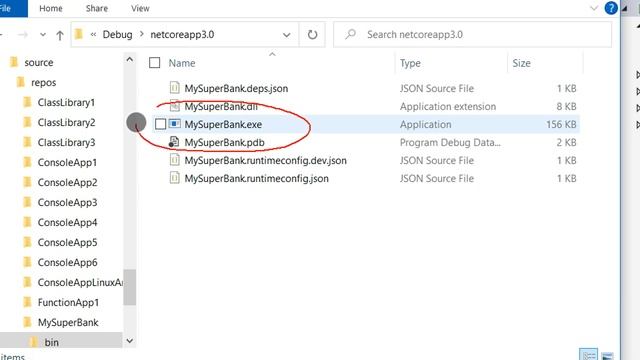Viewport: 640px width, 360px height.
Task: Select MySuperBank folder in navigation tree
Action: [x=68, y=322]
